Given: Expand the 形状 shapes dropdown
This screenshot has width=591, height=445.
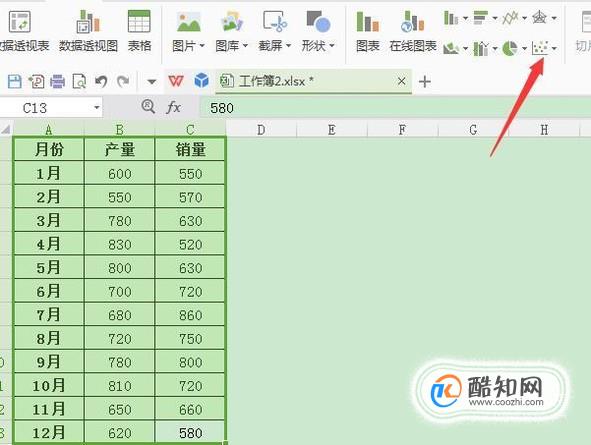Looking at the screenshot, I should pyautogui.click(x=331, y=46).
